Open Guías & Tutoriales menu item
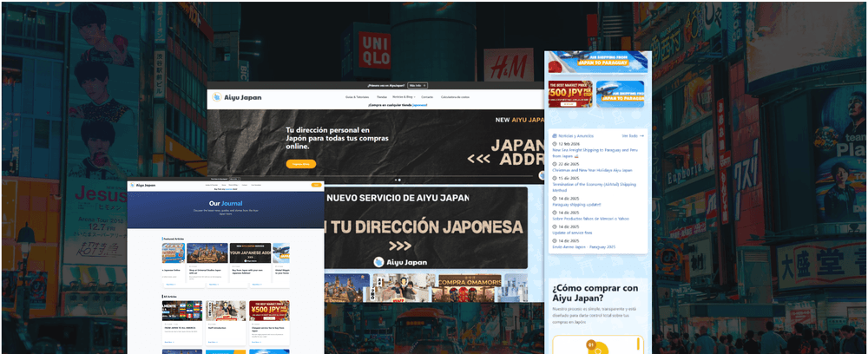This screenshot has height=354, width=868. 357,97
